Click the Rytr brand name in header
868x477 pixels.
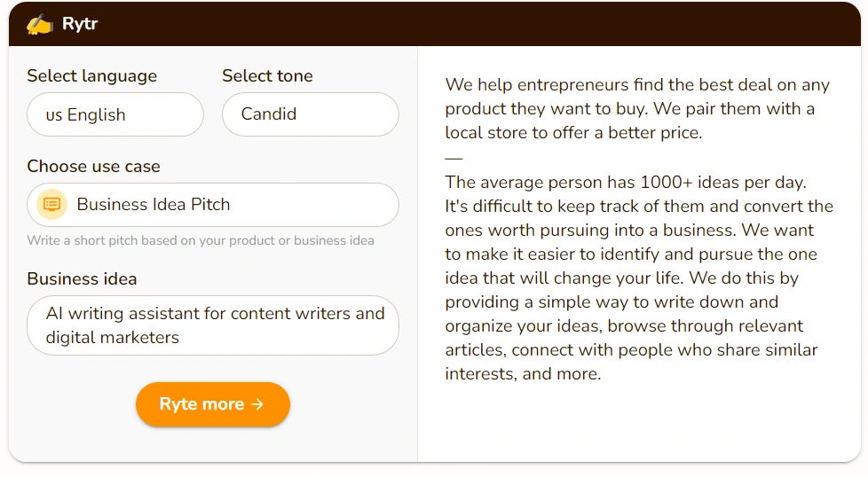point(80,24)
